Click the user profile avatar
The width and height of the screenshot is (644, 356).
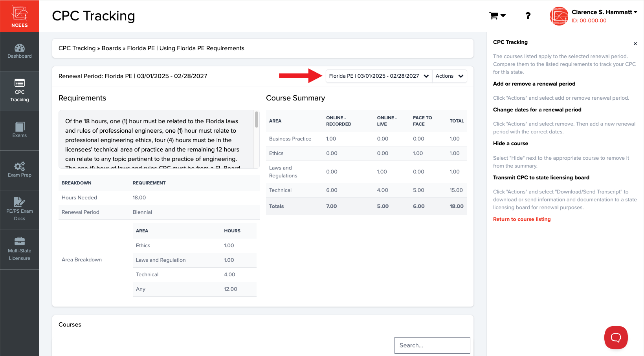(559, 16)
